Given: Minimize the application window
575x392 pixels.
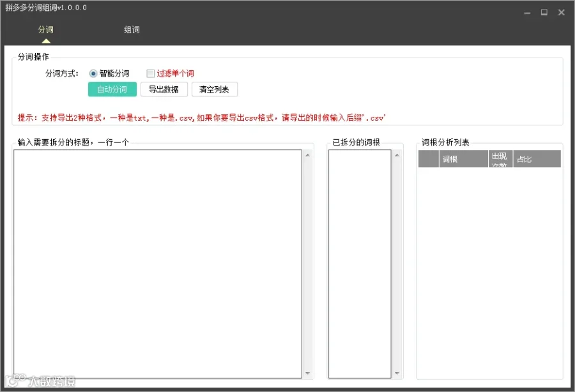Looking at the screenshot, I should (x=527, y=13).
